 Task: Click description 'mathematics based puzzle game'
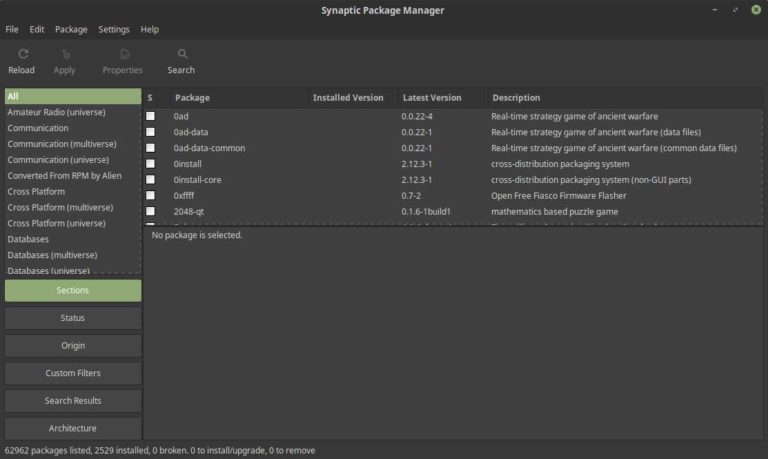[x=554, y=212]
